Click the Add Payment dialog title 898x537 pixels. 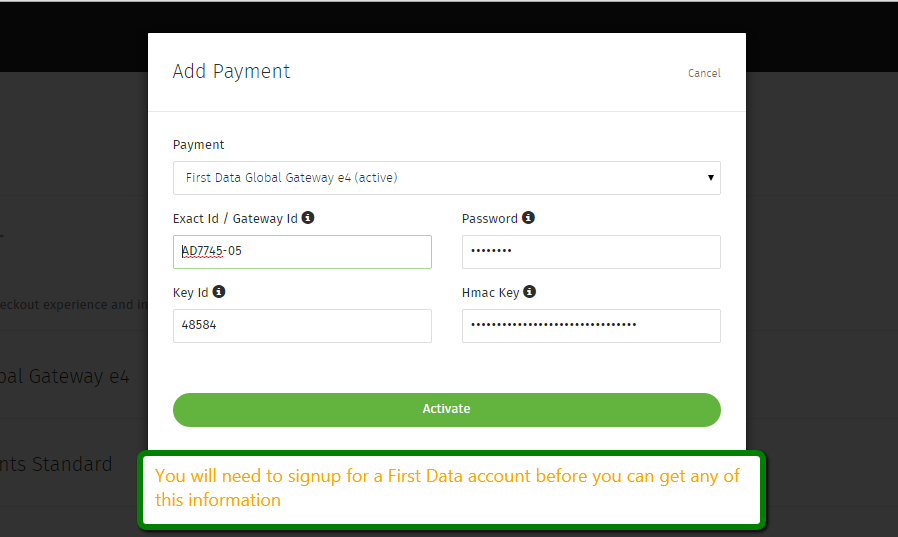pyautogui.click(x=231, y=72)
